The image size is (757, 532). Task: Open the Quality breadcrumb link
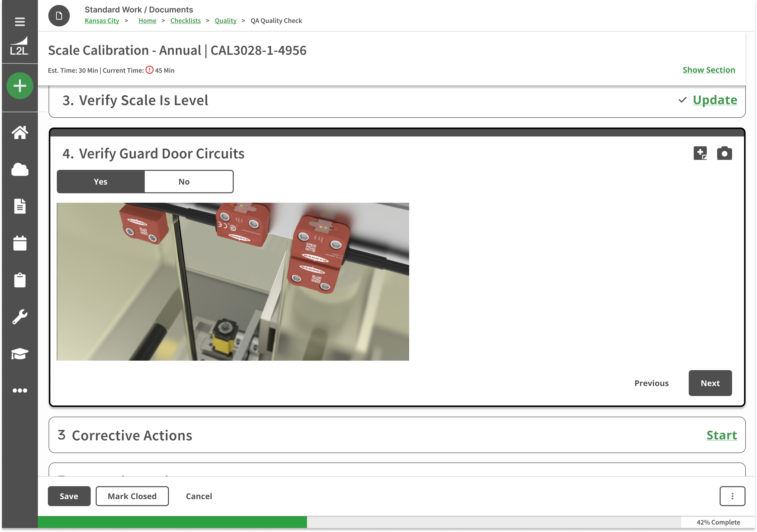[x=226, y=20]
